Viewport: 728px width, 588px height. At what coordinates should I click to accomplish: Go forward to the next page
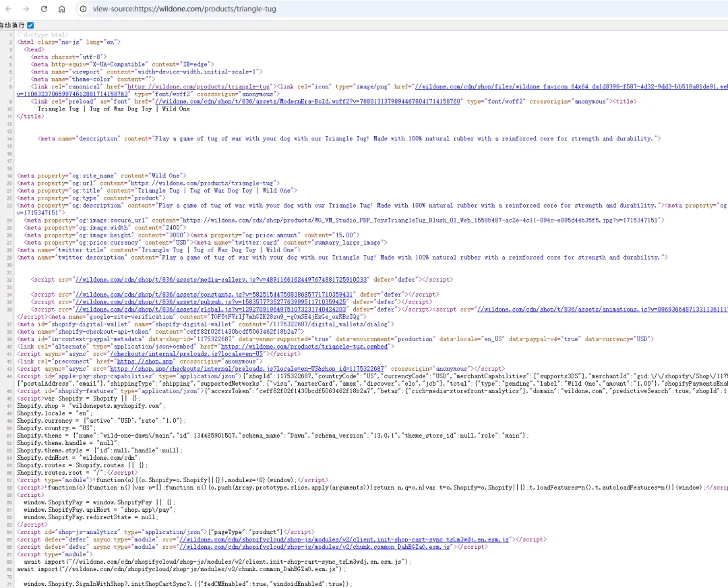(26, 9)
